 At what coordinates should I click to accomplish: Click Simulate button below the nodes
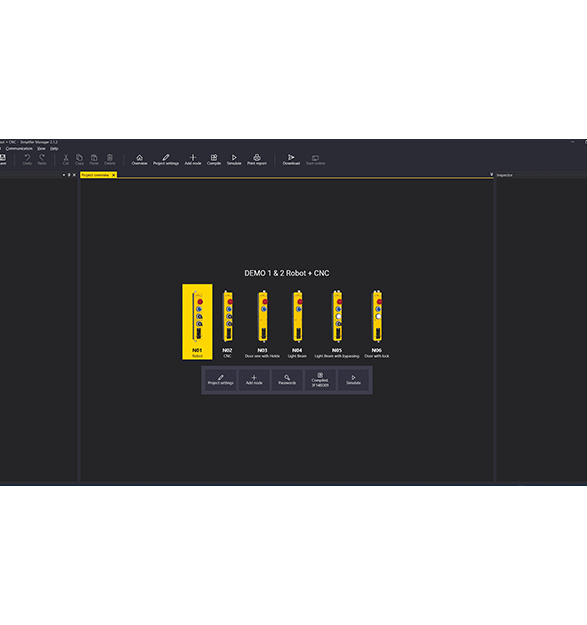pos(353,380)
